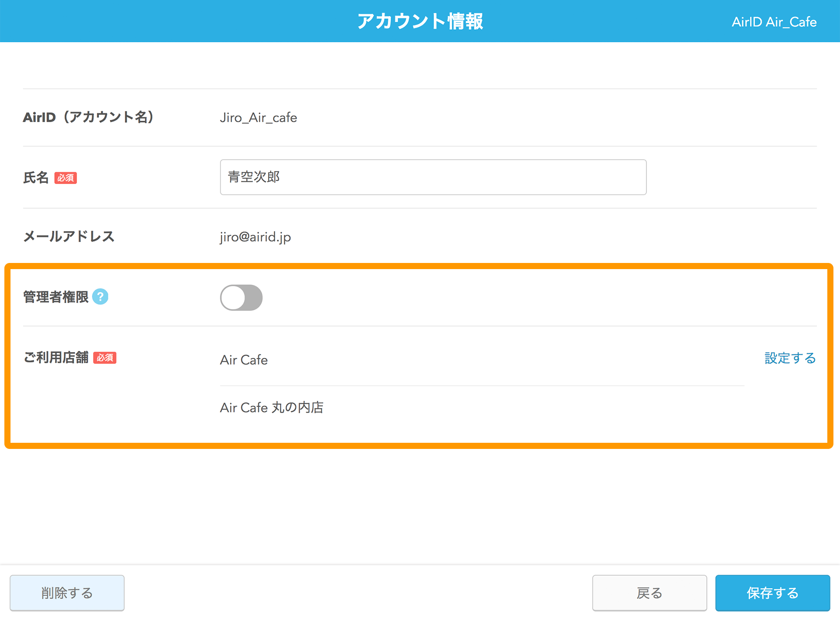
Task: Click the アカウント情報 page title
Action: pos(420,21)
